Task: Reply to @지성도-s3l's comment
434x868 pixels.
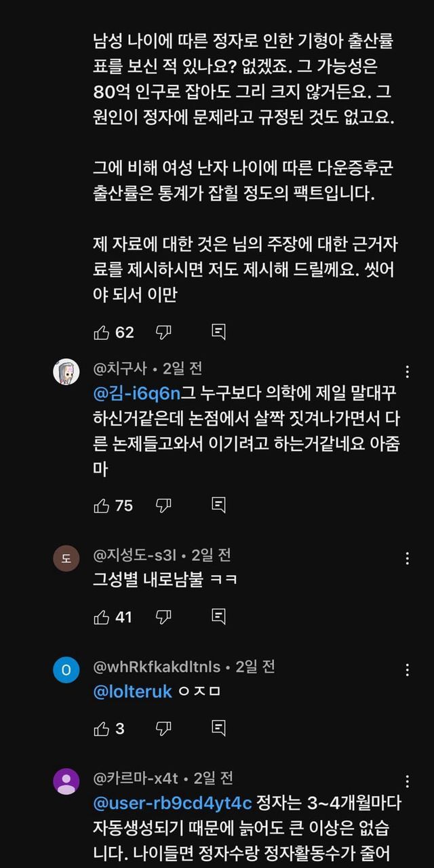Action: (218, 617)
